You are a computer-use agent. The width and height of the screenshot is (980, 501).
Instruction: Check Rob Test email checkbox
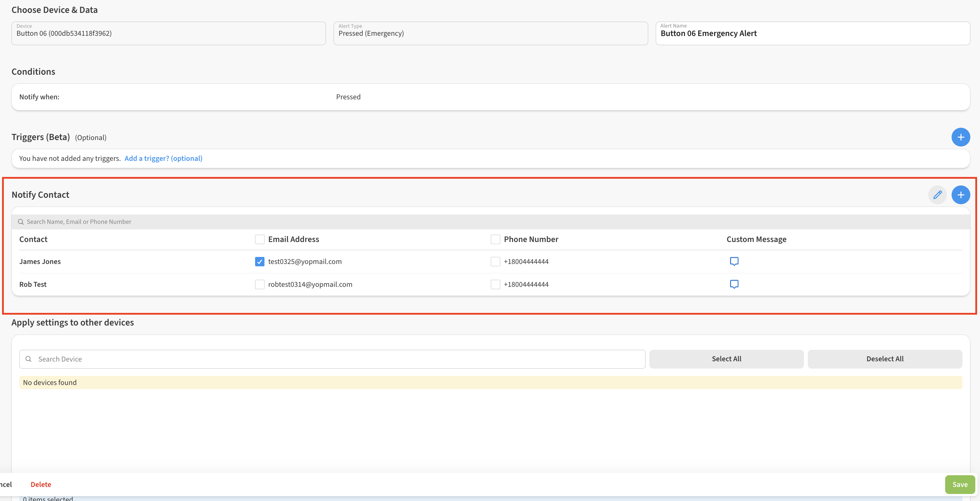click(x=259, y=284)
